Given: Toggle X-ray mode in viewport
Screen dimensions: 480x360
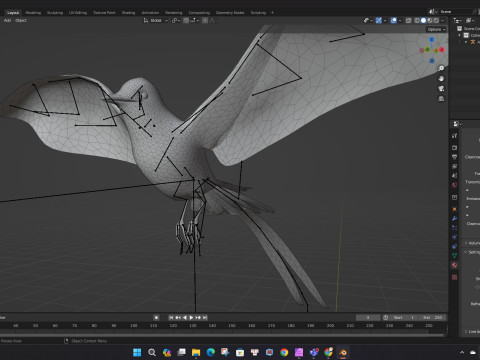Looking at the screenshot, I should pyautogui.click(x=408, y=20).
